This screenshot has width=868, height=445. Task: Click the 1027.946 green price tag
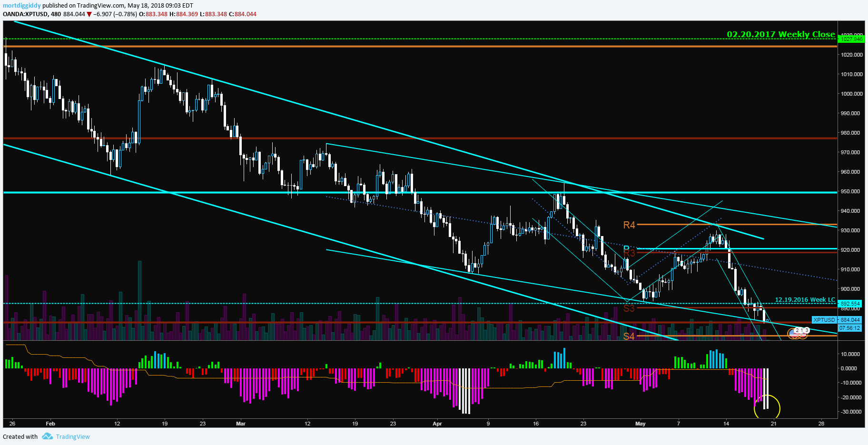click(x=851, y=39)
